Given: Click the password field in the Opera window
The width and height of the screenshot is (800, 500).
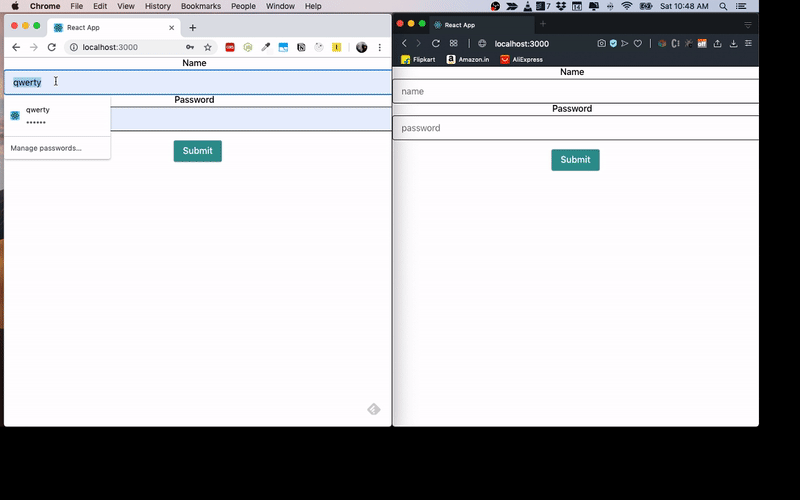Looking at the screenshot, I should [575, 128].
